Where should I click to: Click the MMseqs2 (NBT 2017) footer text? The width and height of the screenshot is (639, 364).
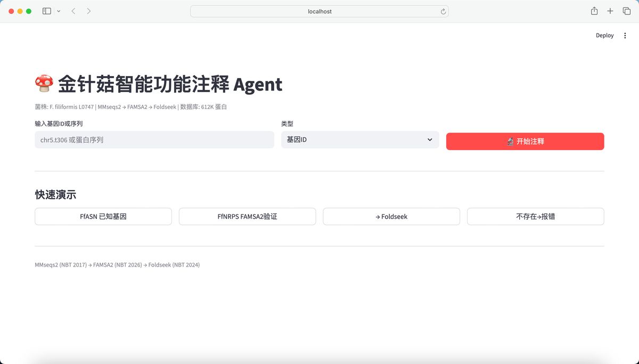point(117,264)
